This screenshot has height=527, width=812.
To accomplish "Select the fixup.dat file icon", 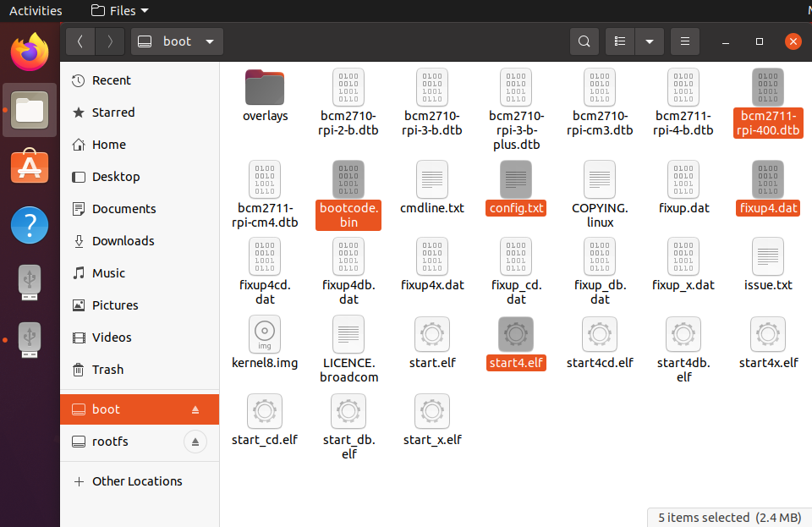I will click(x=683, y=179).
